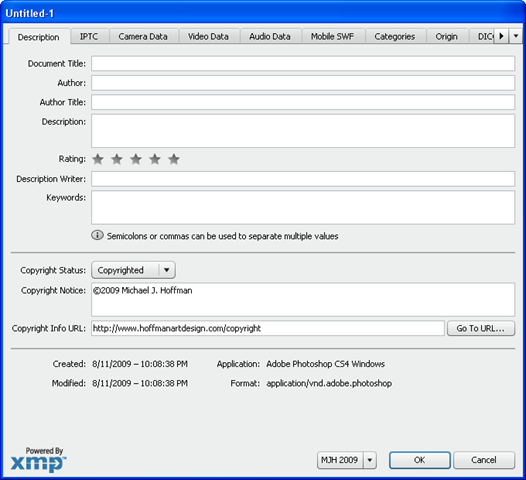Viewport: 526px width, 480px height.
Task: Expand the MJH 2009 template dropdown arrow
Action: pyautogui.click(x=370, y=460)
